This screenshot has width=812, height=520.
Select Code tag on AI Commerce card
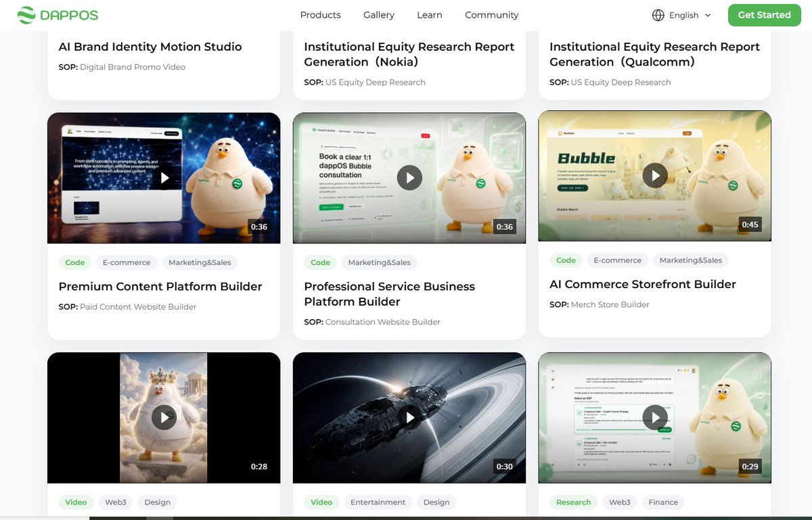566,260
